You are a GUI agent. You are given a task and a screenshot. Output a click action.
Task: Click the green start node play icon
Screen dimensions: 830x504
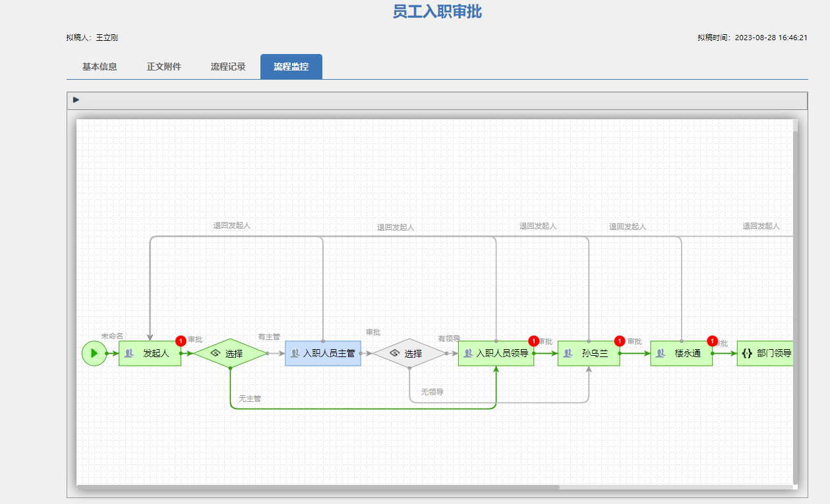[x=94, y=353]
